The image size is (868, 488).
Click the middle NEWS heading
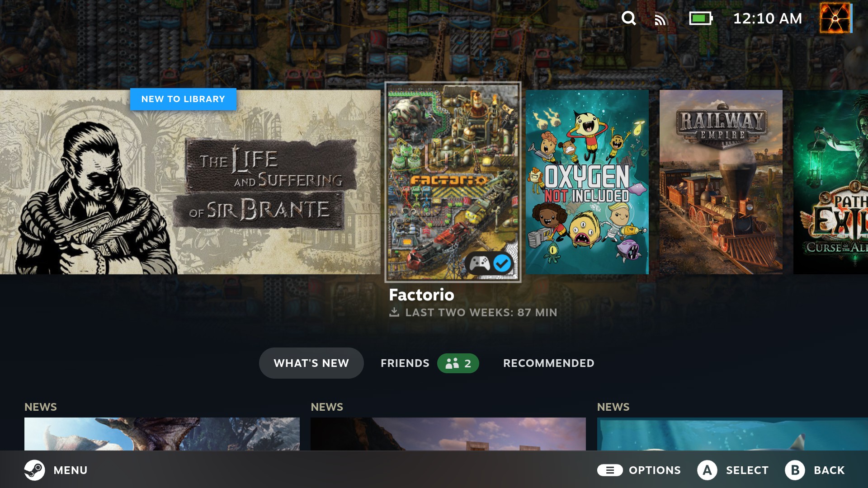click(x=327, y=407)
